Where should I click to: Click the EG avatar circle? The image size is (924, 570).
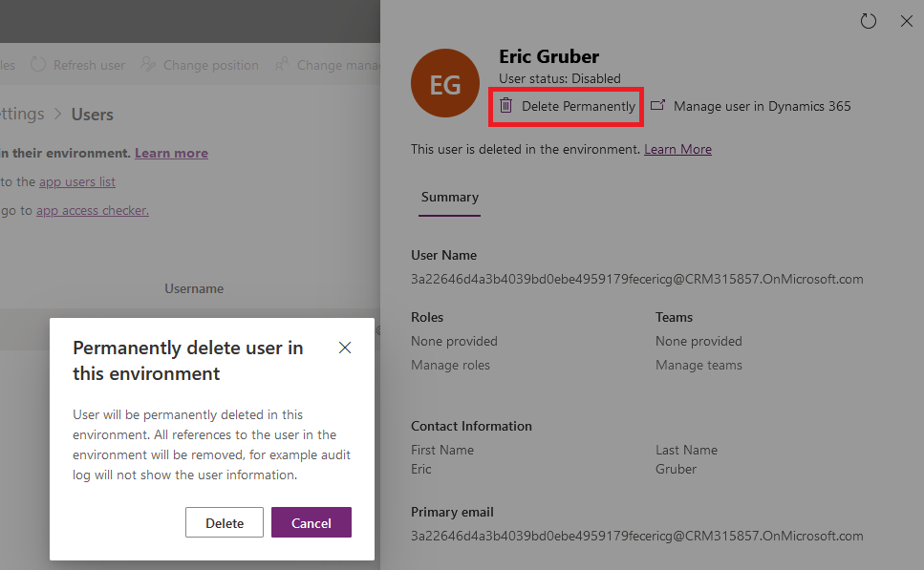[x=445, y=84]
